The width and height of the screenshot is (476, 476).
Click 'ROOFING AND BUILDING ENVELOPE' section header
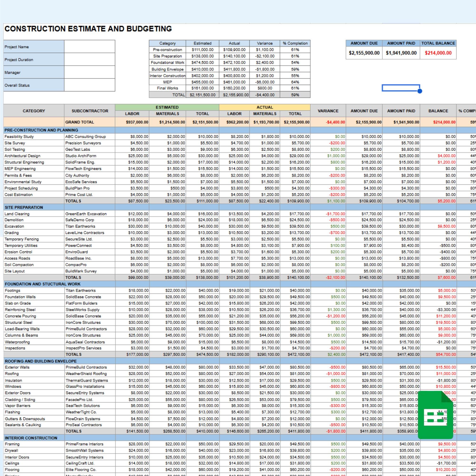click(x=41, y=361)
